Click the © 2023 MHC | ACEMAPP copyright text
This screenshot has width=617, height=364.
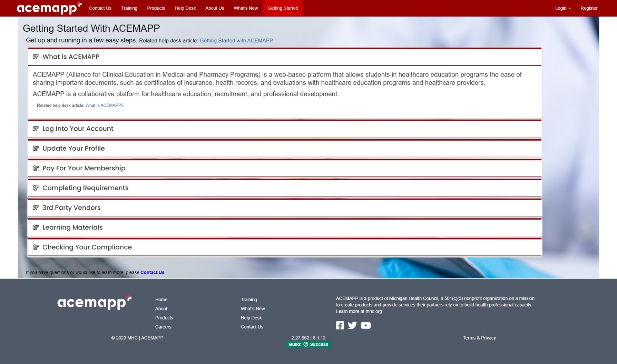[x=137, y=338]
